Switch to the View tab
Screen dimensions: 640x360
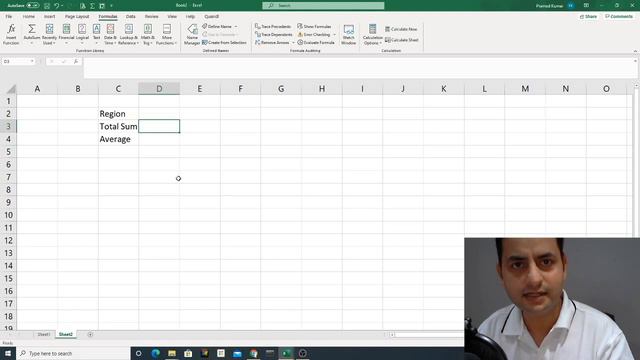(172, 16)
